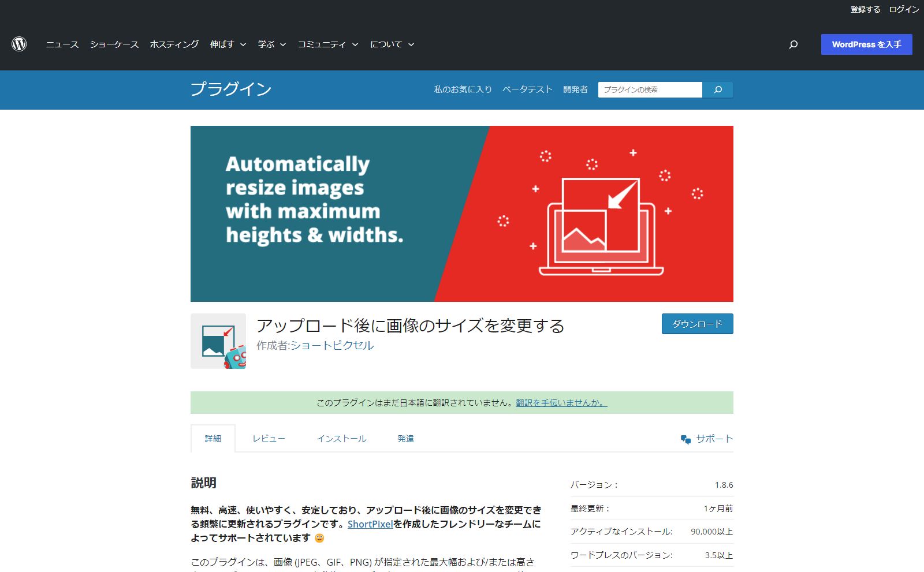
Task: Open the 開発者 link
Action: click(x=575, y=89)
